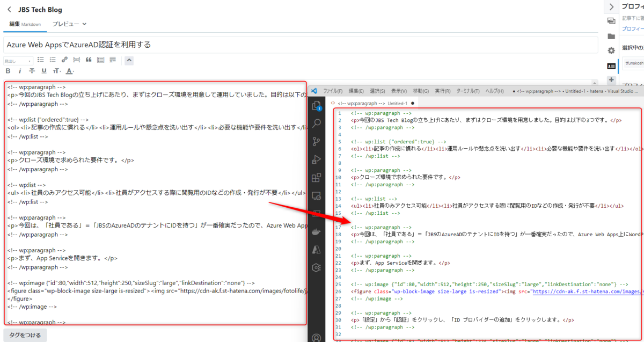Click the article title field
The height and width of the screenshot is (342, 644).
pyautogui.click(x=301, y=45)
